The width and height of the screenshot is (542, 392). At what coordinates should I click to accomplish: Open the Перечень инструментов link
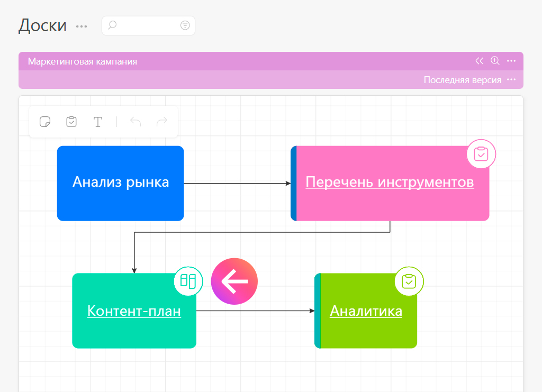click(x=390, y=183)
